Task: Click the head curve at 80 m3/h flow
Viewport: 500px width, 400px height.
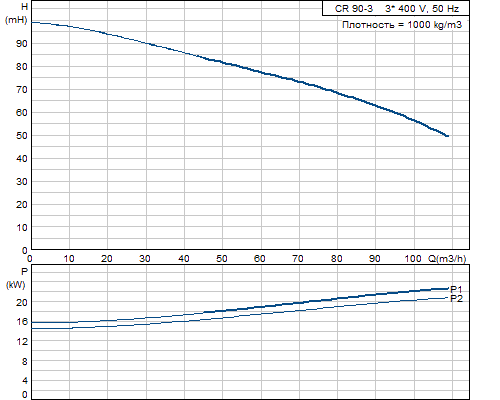Action: [x=337, y=93]
